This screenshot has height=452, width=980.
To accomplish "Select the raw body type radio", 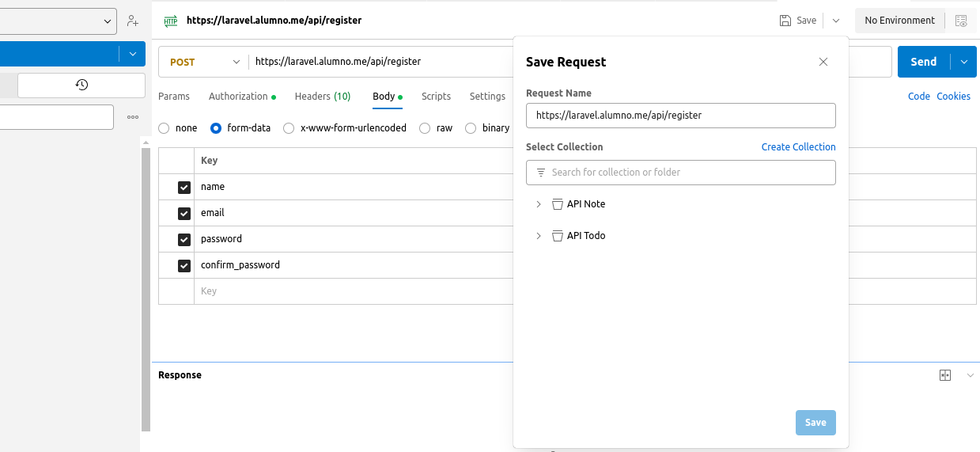I will pos(425,128).
